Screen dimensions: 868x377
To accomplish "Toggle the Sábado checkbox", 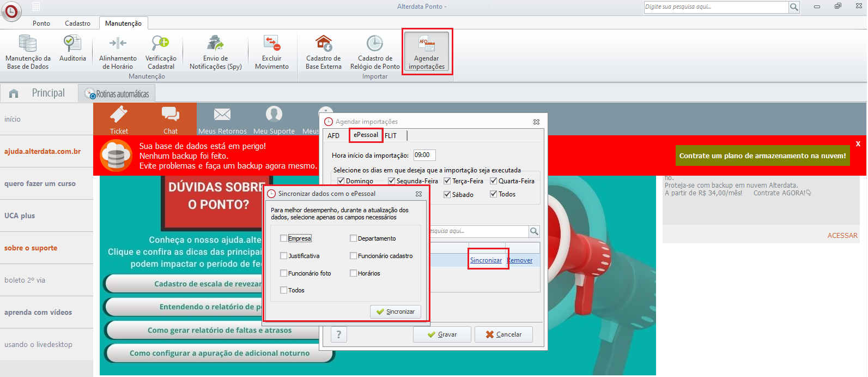I will [x=447, y=194].
